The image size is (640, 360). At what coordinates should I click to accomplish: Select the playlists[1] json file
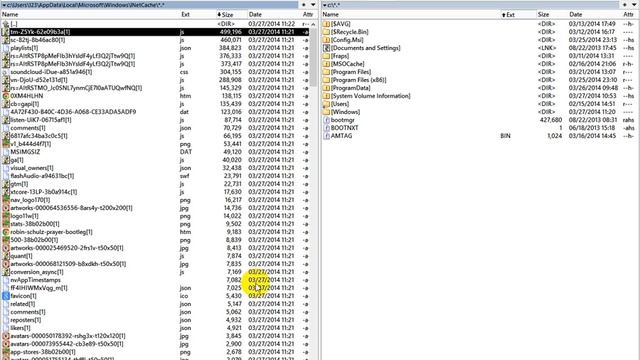(155, 48)
